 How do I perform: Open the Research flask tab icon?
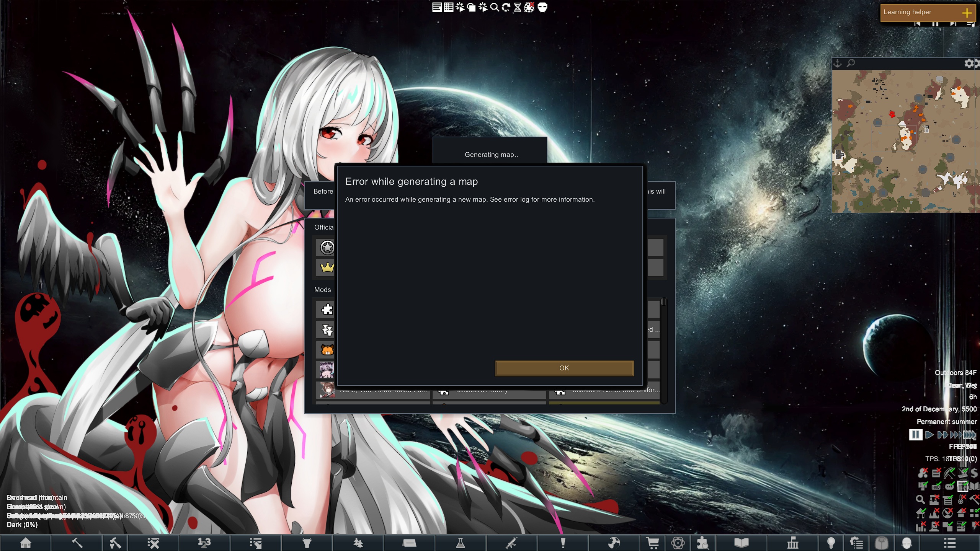pyautogui.click(x=460, y=543)
